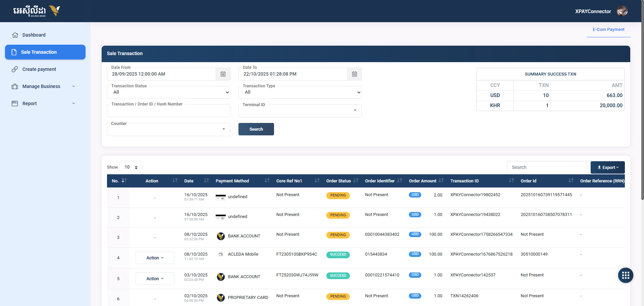Sort by Order Status column arrows
The height and width of the screenshot is (306, 644).
click(x=356, y=181)
